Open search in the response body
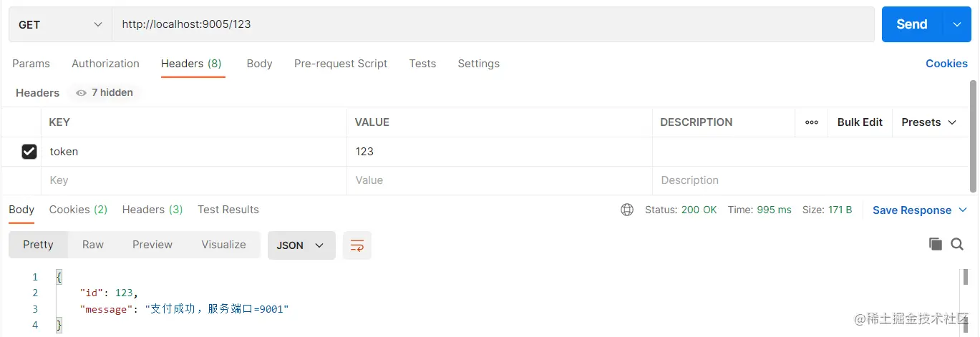The height and width of the screenshot is (337, 980). tap(957, 244)
